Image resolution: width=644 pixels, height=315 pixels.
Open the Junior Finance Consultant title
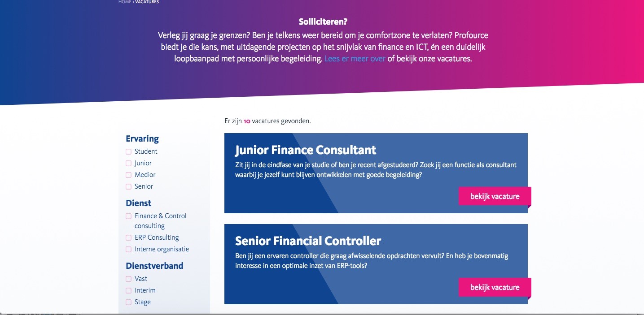[x=306, y=150]
